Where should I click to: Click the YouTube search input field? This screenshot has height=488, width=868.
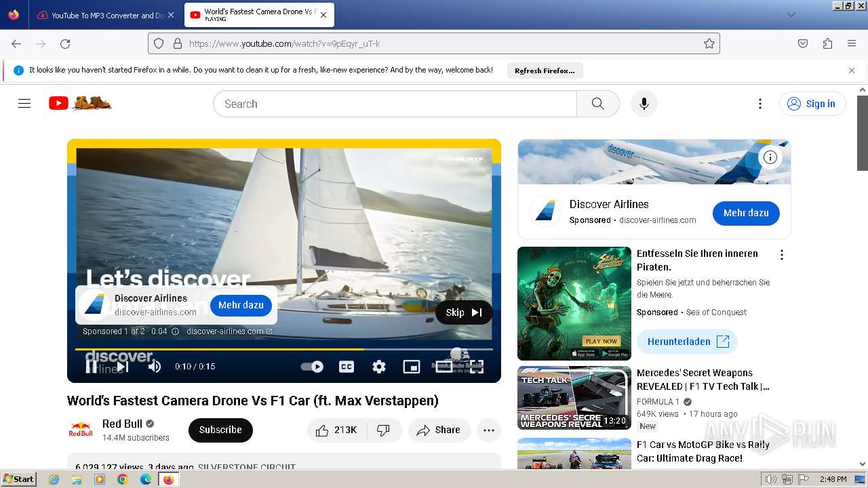click(395, 104)
